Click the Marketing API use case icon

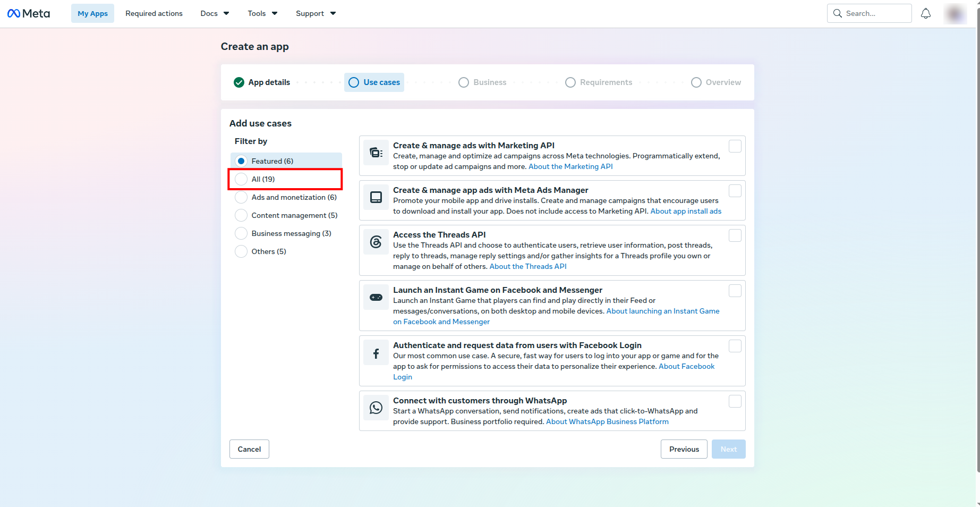(376, 153)
